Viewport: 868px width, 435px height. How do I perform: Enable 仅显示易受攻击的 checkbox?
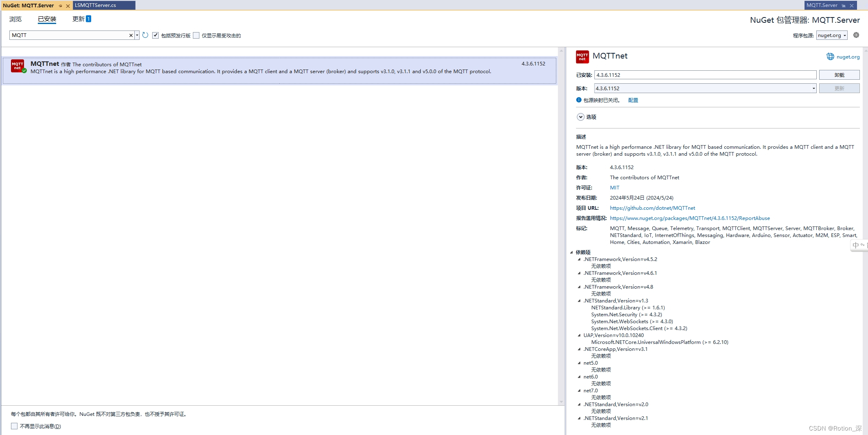click(196, 35)
